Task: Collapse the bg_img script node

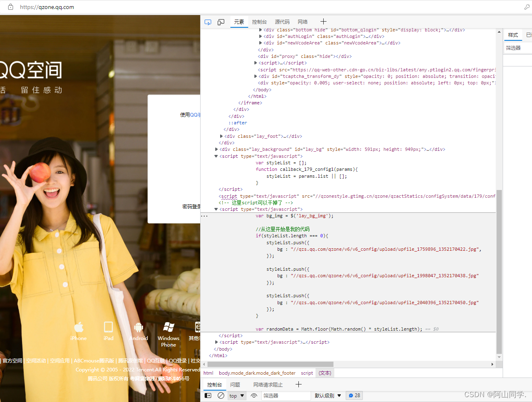Action: [216, 209]
